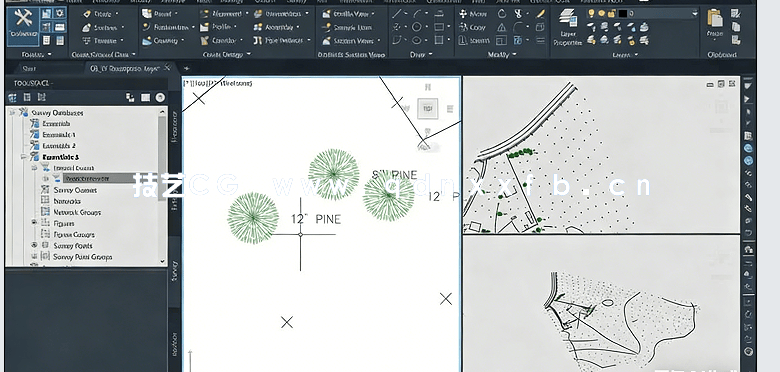This screenshot has height=372, width=780.
Task: Toggle layer lock padlock icon
Action: pyautogui.click(x=611, y=13)
